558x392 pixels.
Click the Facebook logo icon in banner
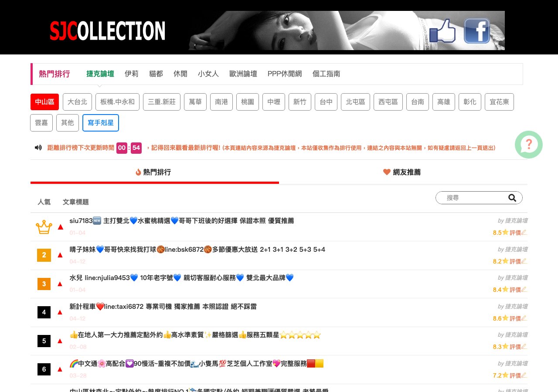(x=476, y=31)
